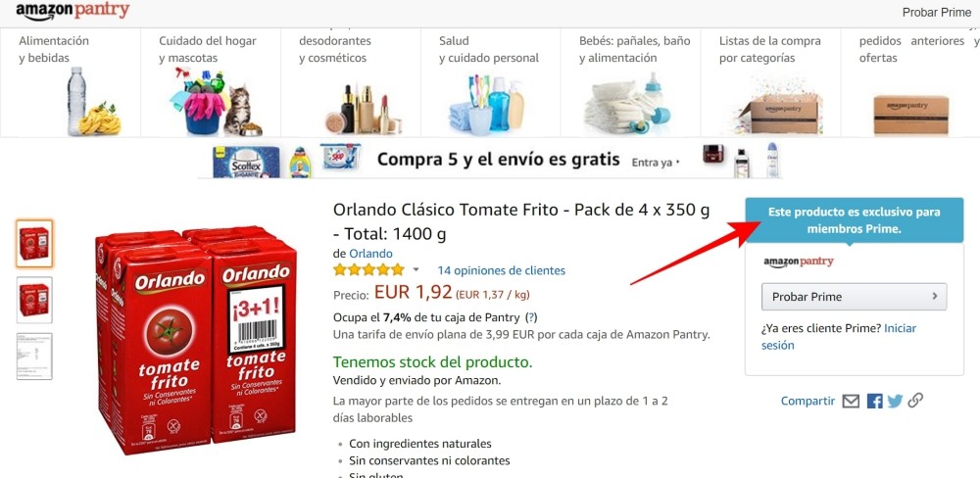Copy product link using chain icon
Image resolution: width=980 pixels, height=478 pixels.
click(x=915, y=401)
